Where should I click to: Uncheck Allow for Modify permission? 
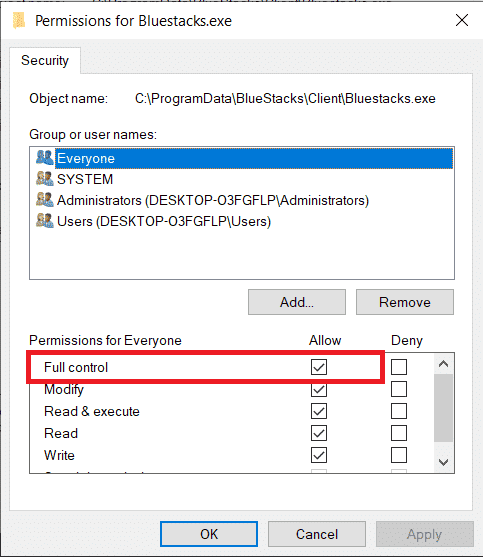pos(319,389)
